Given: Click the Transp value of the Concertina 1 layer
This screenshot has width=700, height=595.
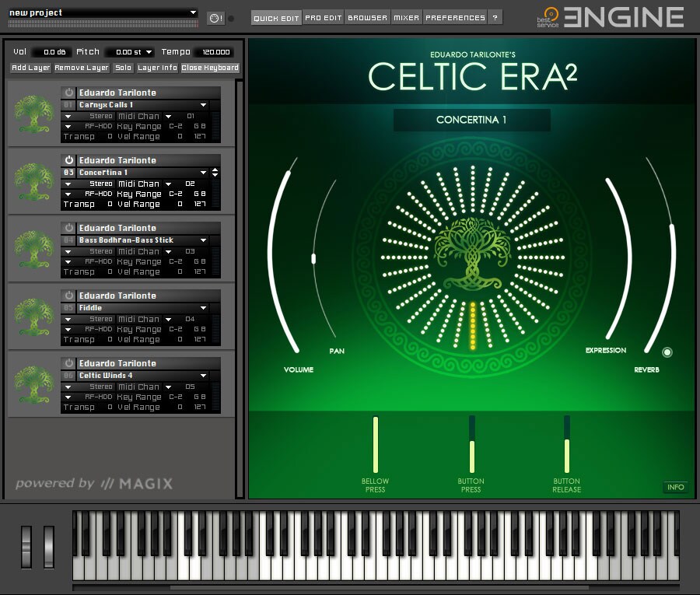Looking at the screenshot, I should click(110, 205).
